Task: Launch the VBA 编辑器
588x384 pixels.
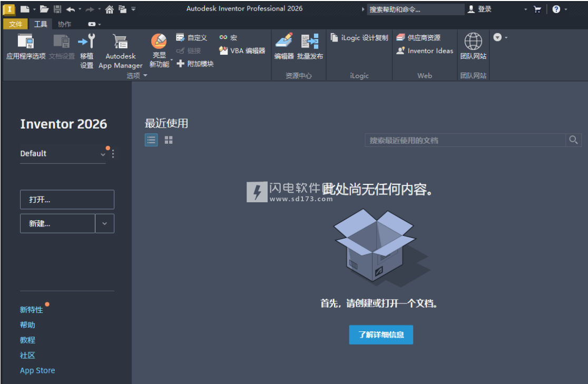Action: coord(242,51)
